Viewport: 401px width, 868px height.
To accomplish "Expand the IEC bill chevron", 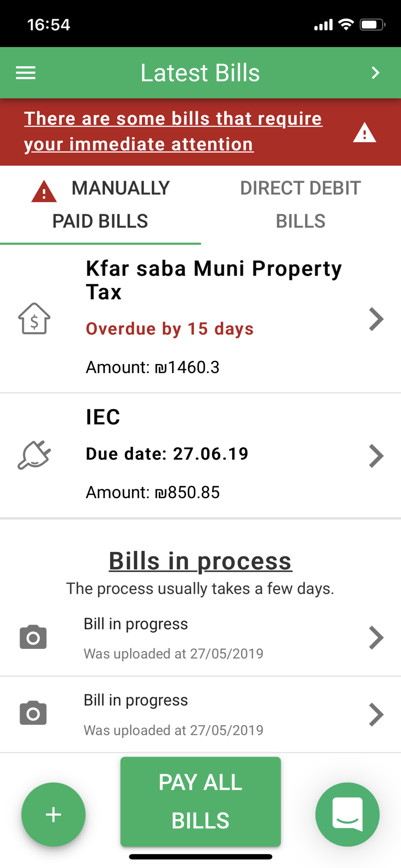I will point(376,456).
